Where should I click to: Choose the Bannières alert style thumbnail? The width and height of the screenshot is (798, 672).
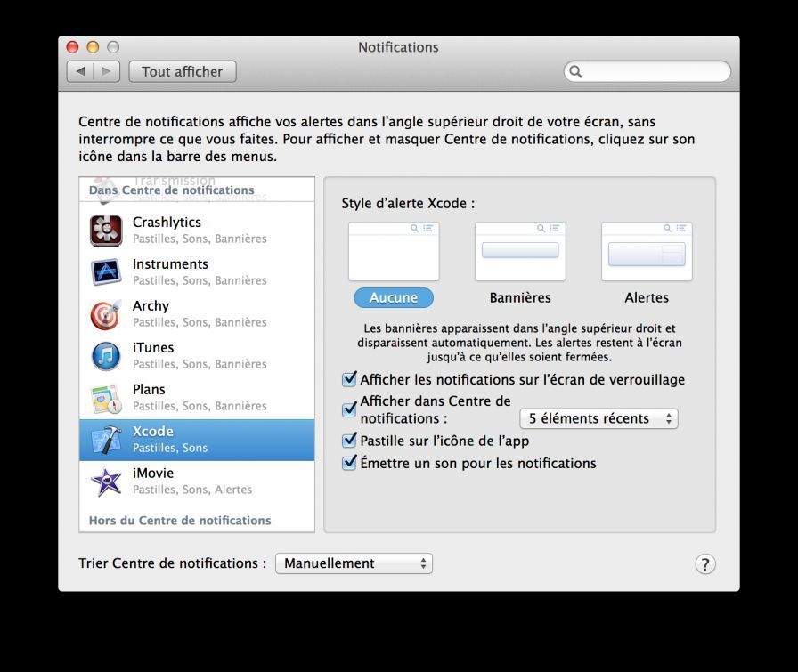520,252
